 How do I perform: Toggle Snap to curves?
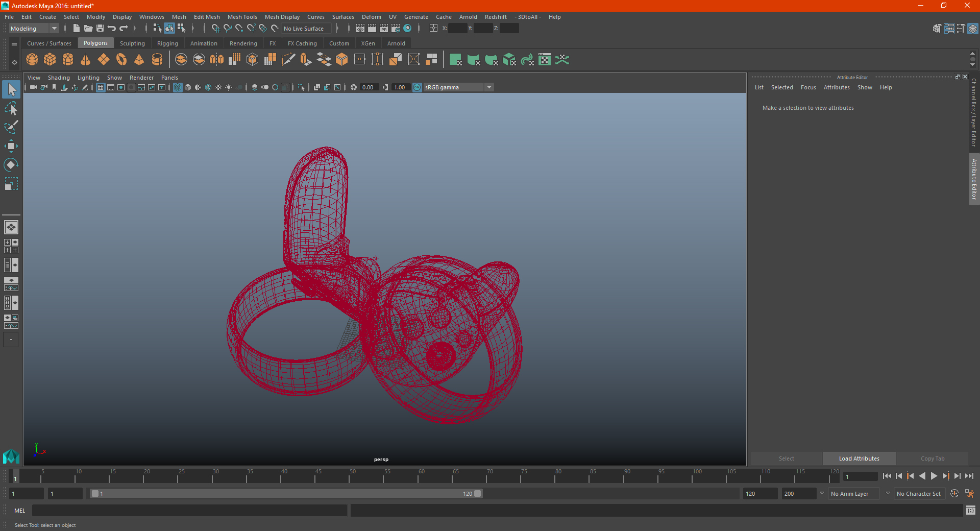[228, 29]
